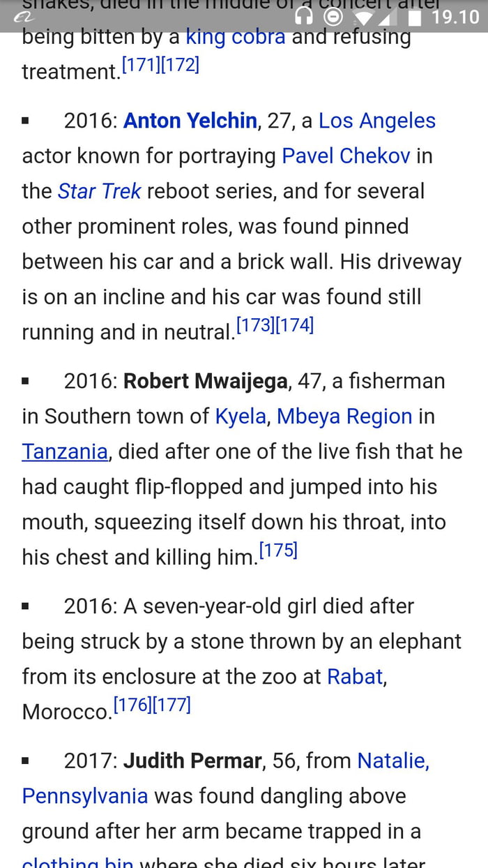Open the Natalie, Pennsylvania link

click(x=392, y=761)
